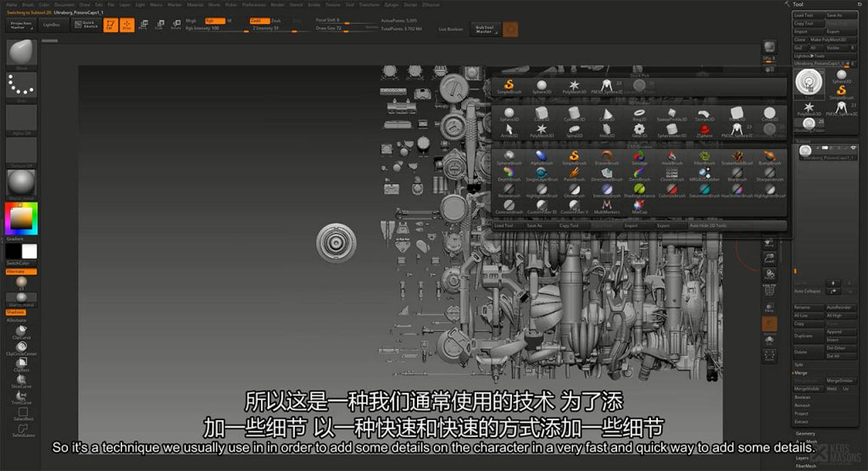
Task: Select the ClipCurve brush on left shelf
Action: [21, 332]
